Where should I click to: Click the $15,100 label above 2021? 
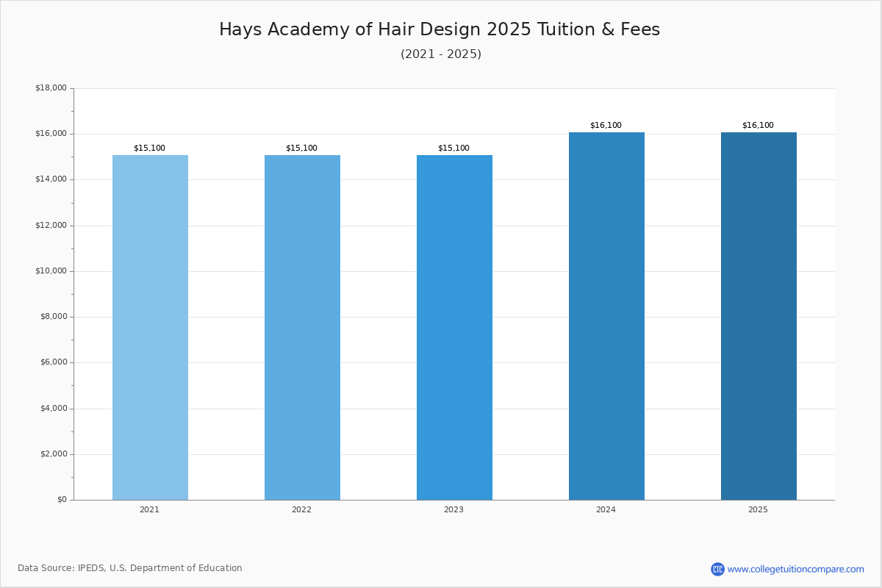click(x=149, y=148)
